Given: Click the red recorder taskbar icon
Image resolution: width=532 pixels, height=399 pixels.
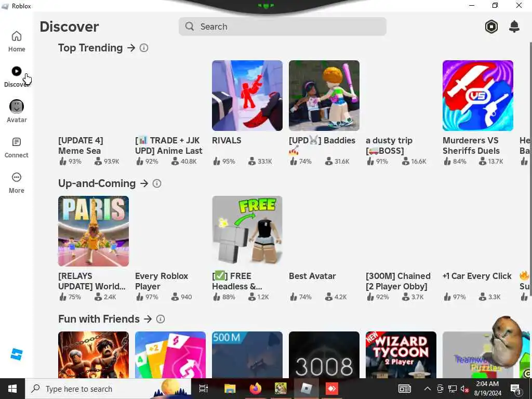Looking at the screenshot, I should (x=332, y=389).
